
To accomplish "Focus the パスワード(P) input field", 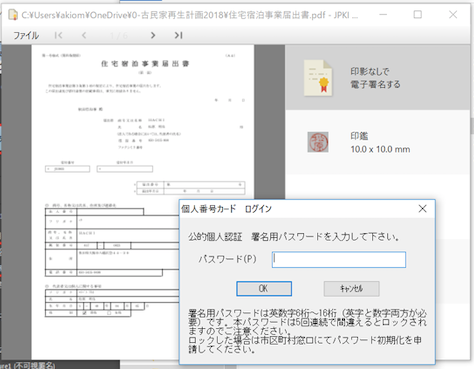I will pyautogui.click(x=339, y=259).
